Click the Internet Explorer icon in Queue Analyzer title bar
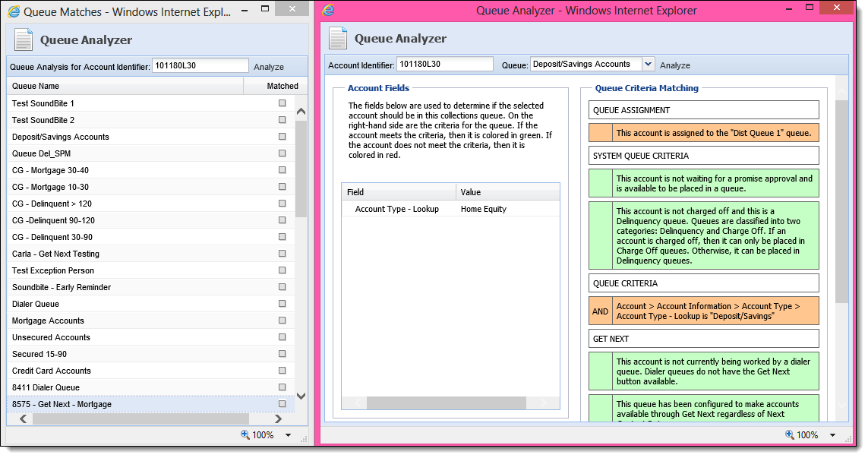This screenshot has height=458, width=868. pos(328,10)
